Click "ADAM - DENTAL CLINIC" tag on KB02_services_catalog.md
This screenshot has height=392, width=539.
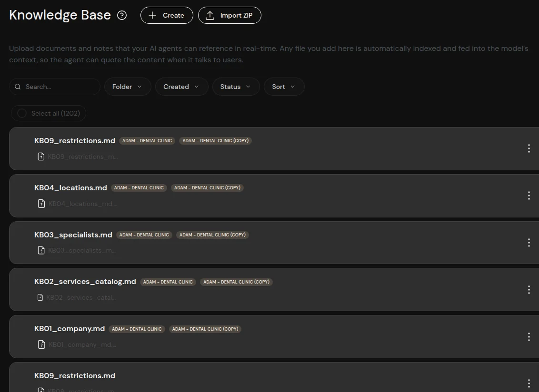pyautogui.click(x=168, y=282)
